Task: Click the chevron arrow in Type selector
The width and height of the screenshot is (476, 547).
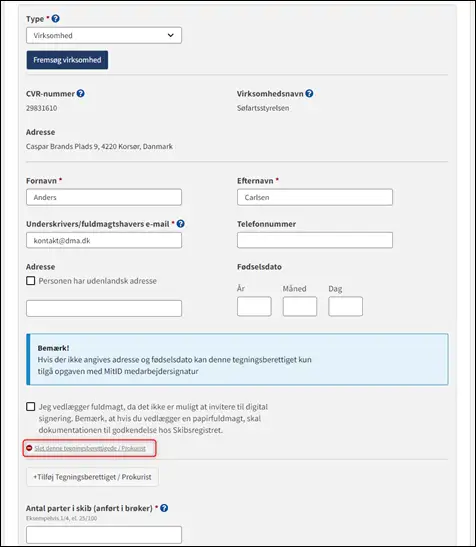Action: point(171,35)
